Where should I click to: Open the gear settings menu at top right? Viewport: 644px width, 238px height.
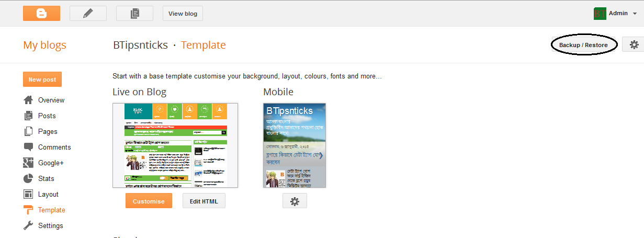tap(634, 45)
